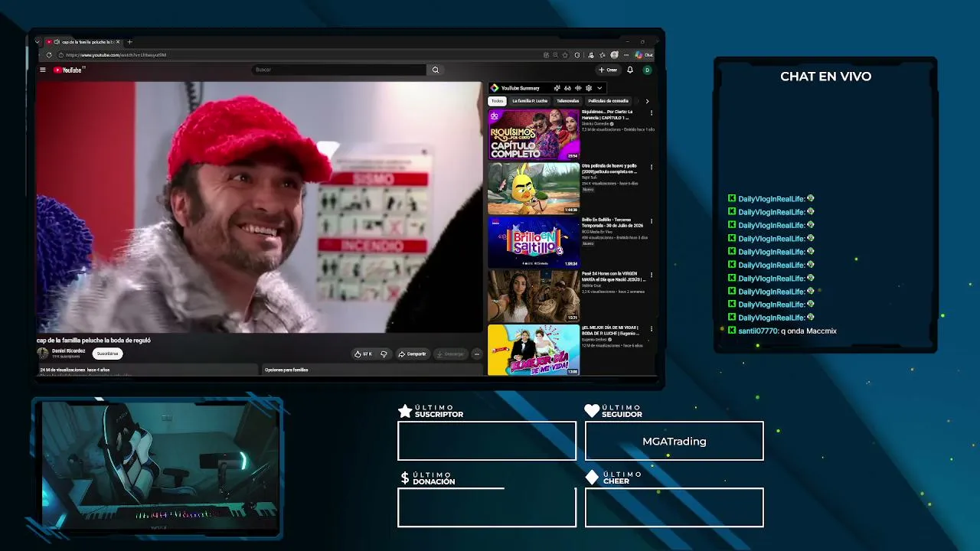Select the 'Telenovelas' filter chip
Viewport: 980px width, 551px height.
coord(568,101)
